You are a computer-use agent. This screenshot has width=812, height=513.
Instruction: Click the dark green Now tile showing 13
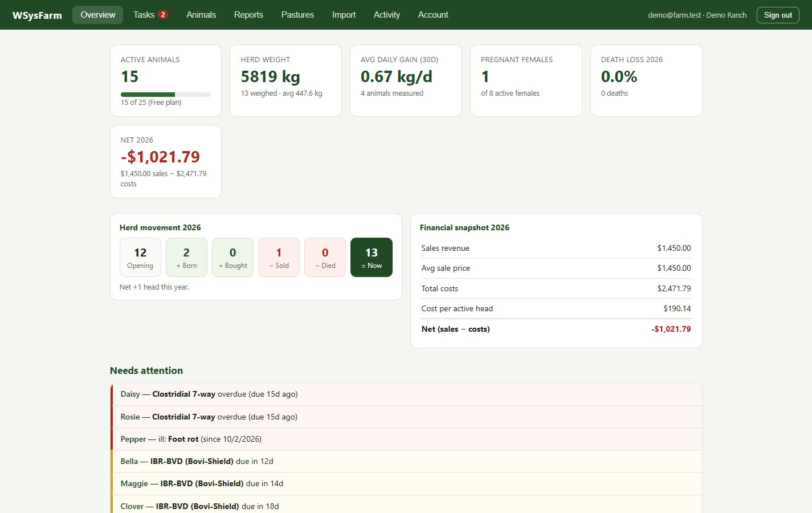pyautogui.click(x=372, y=258)
